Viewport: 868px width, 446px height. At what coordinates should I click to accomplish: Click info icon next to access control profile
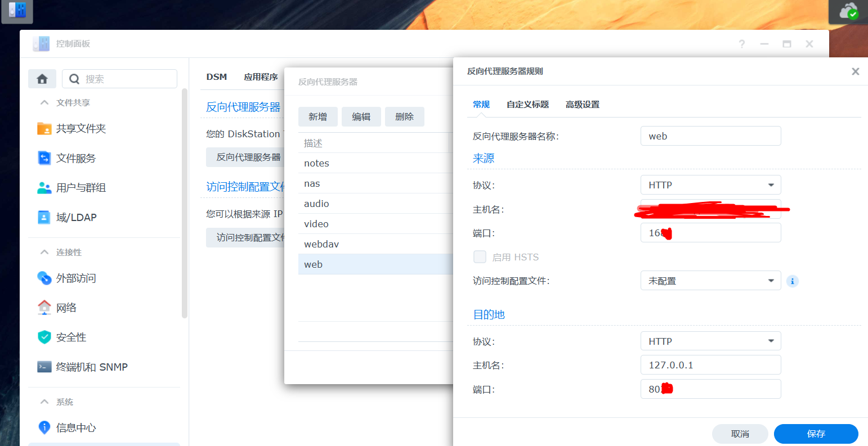793,281
